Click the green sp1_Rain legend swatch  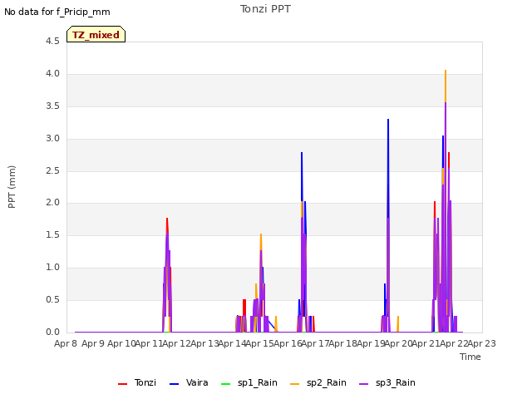click(225, 384)
